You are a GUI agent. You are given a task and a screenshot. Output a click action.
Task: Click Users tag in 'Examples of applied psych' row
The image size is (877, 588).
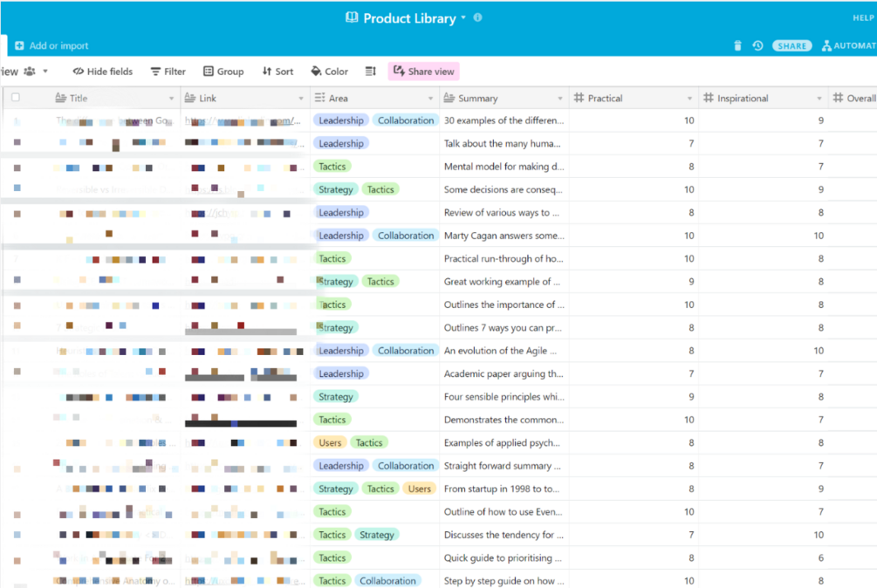point(330,442)
